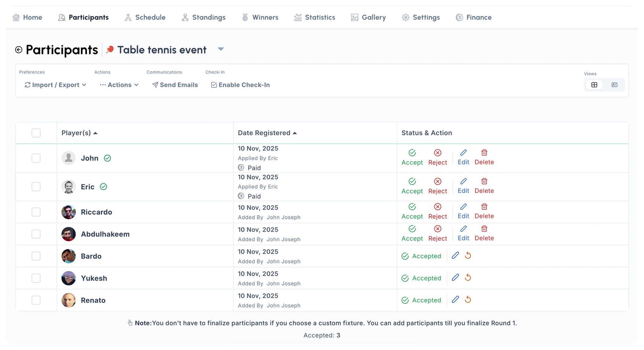Revert Bardo's accepted status
The width and height of the screenshot is (644, 350).
[468, 256]
